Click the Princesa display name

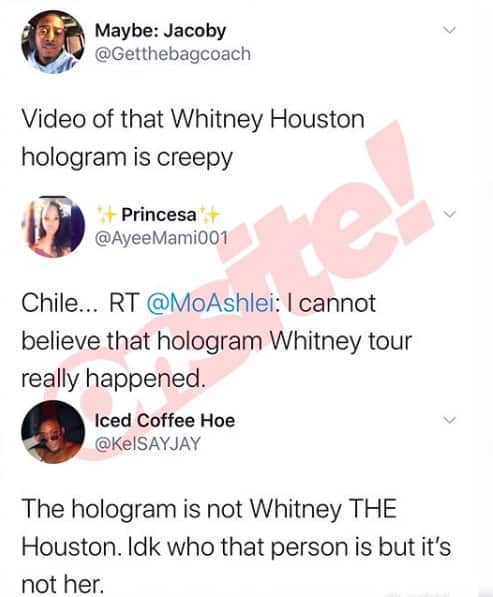point(159,215)
